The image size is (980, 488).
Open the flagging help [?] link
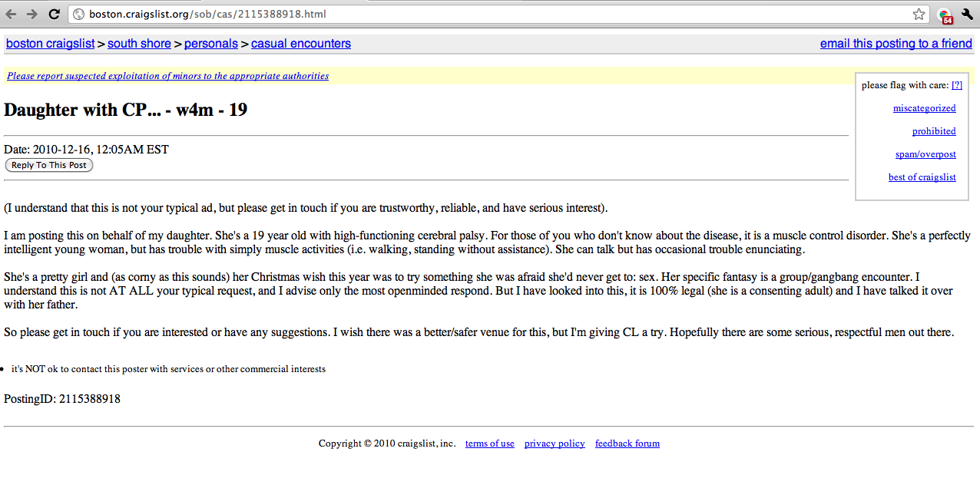tap(956, 85)
